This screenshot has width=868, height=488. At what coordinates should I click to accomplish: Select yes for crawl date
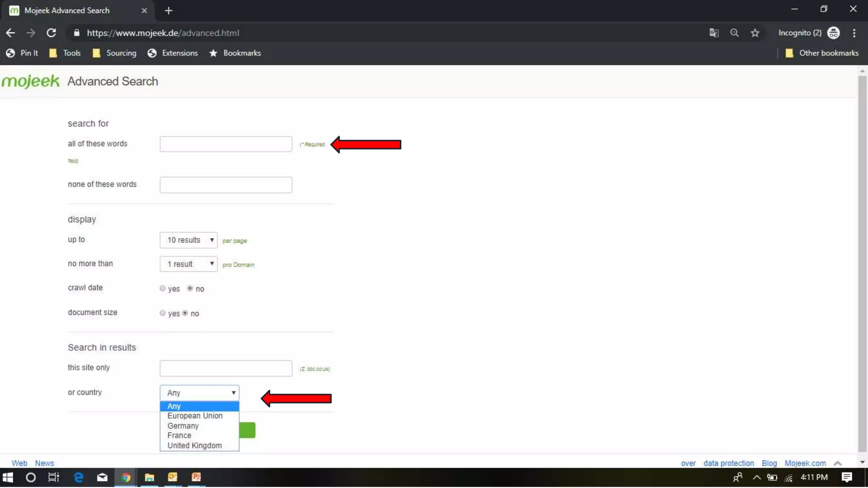tap(163, 288)
